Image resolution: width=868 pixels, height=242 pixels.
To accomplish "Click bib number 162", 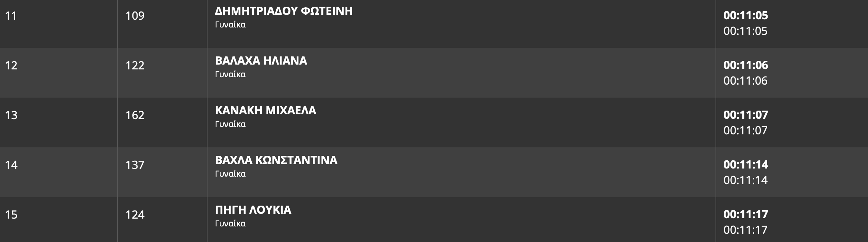I will (x=135, y=115).
